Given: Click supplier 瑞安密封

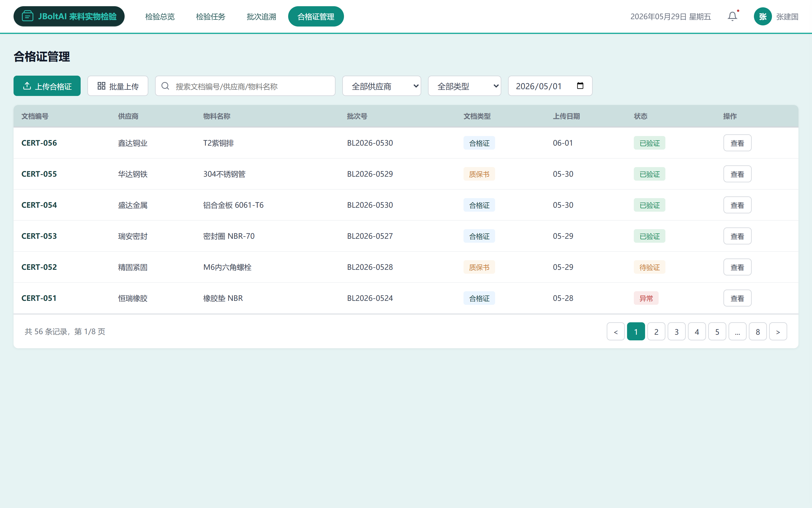Looking at the screenshot, I should (x=133, y=236).
